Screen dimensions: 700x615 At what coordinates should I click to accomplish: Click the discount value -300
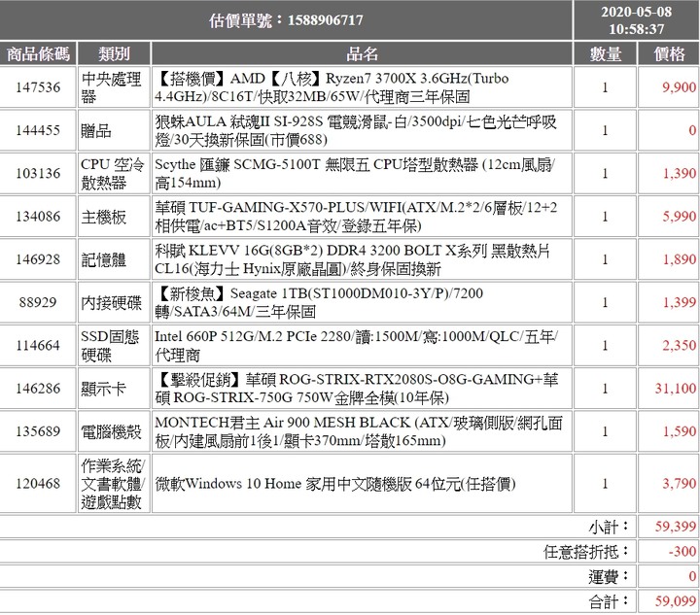(682, 552)
